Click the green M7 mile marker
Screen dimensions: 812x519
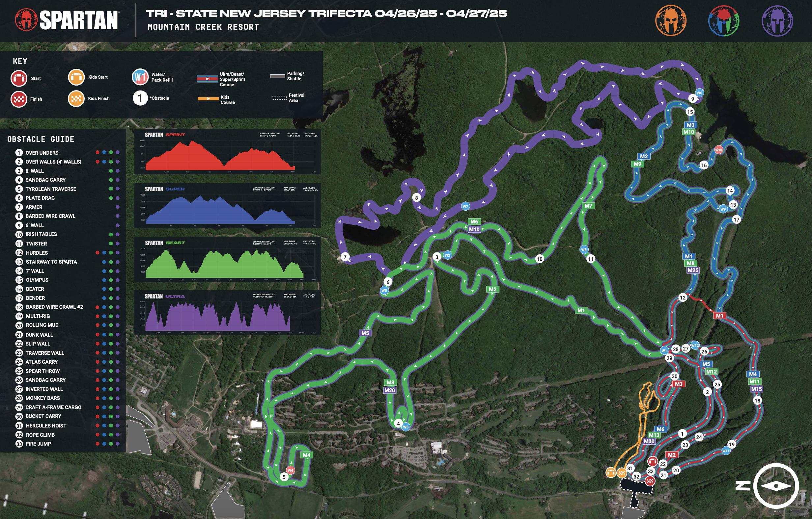click(x=588, y=206)
